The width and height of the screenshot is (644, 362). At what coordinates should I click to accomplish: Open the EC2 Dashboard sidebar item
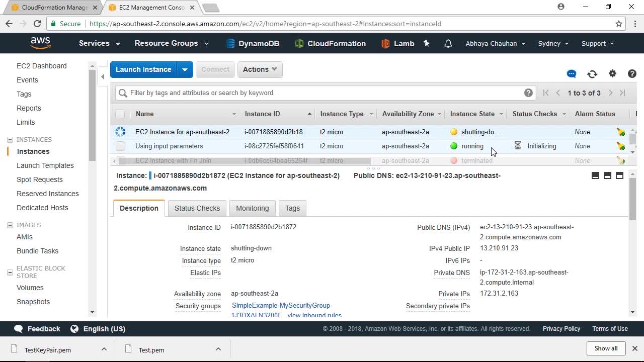point(41,66)
